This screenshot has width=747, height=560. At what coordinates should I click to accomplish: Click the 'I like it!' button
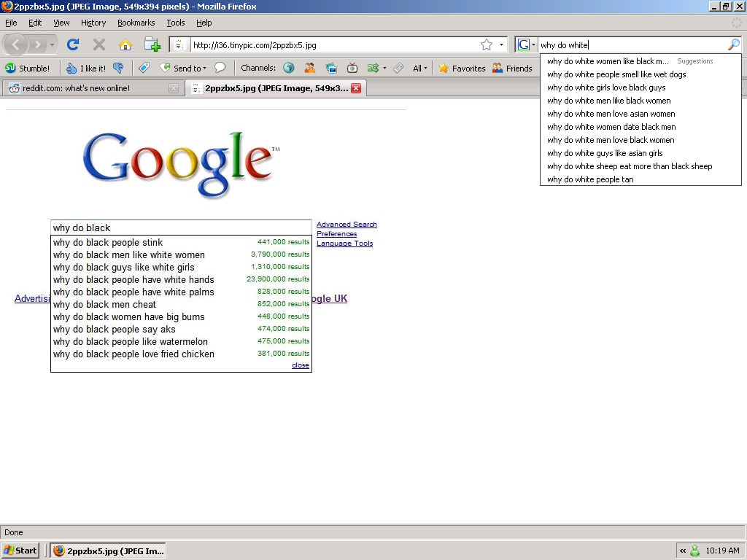(x=85, y=68)
